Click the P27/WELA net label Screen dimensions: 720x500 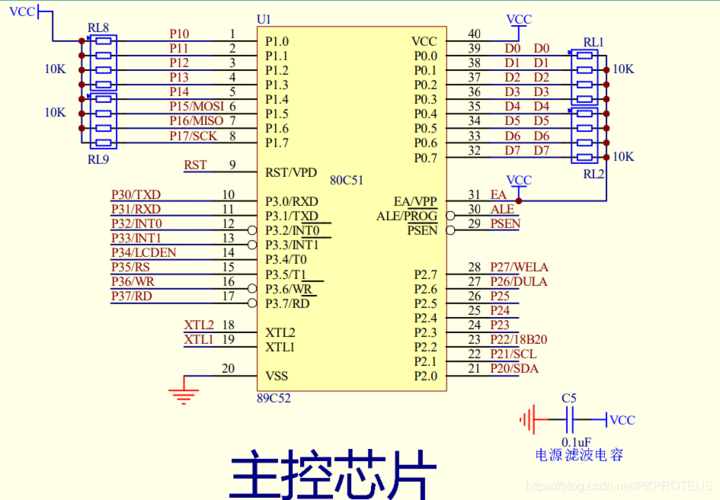pyautogui.click(x=519, y=267)
